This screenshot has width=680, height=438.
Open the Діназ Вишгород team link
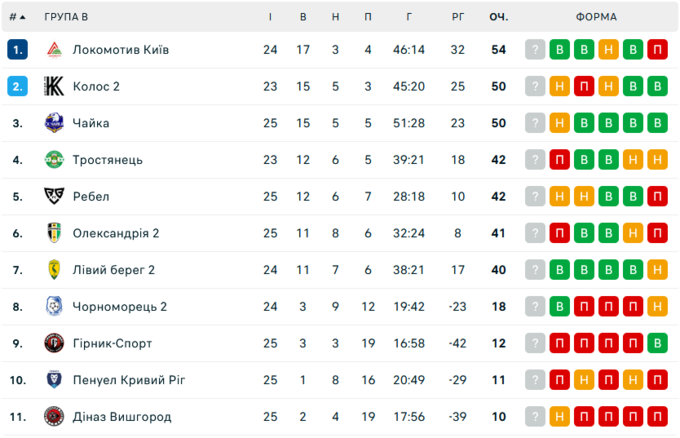coord(122,417)
